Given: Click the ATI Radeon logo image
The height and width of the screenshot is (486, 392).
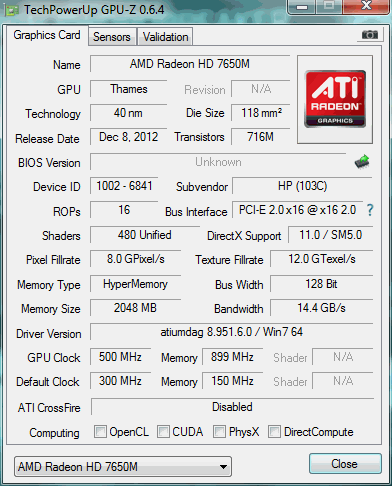Looking at the screenshot, I should point(335,99).
